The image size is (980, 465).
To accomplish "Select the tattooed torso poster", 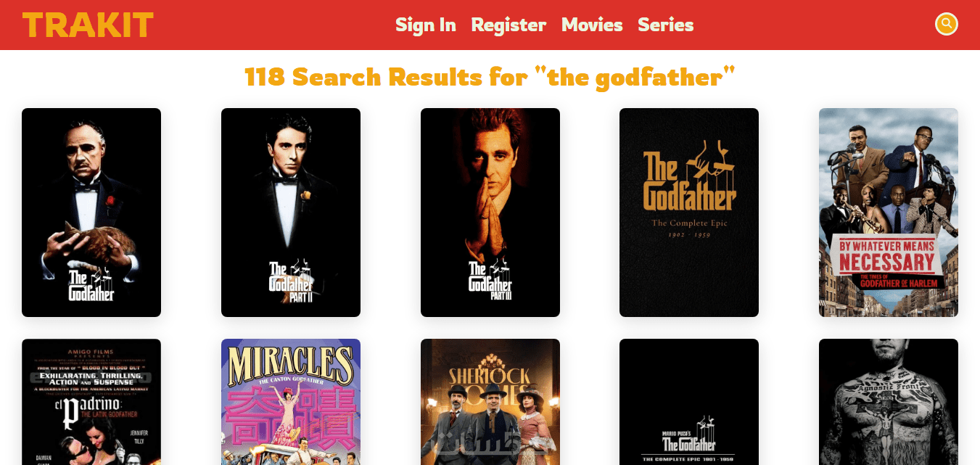I will 889,402.
